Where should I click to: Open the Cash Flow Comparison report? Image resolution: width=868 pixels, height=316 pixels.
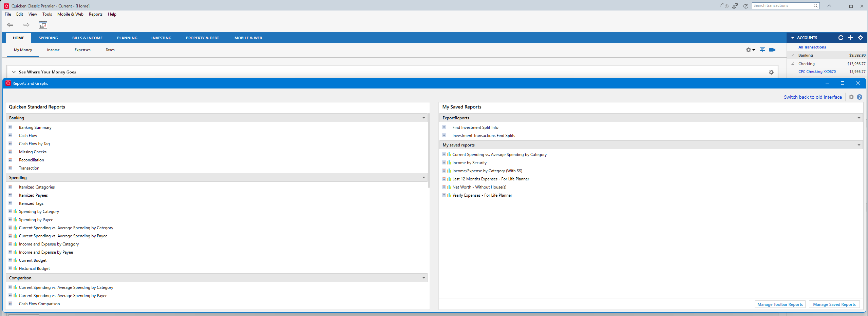click(39, 304)
